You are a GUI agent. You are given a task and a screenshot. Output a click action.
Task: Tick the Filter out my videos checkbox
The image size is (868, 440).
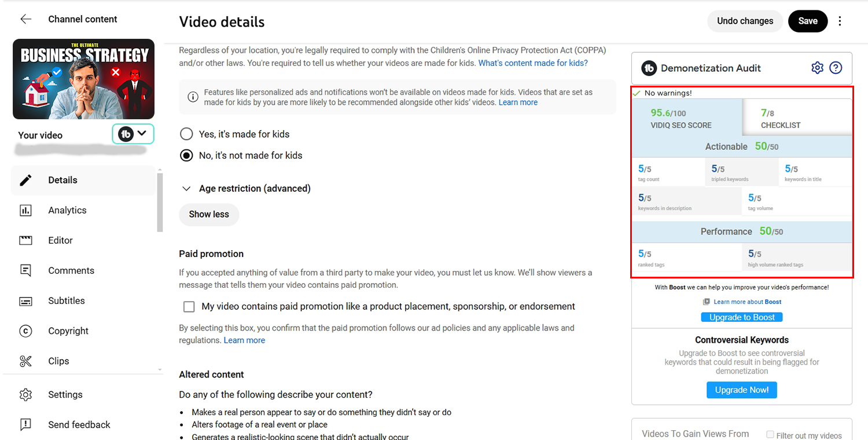click(x=770, y=434)
